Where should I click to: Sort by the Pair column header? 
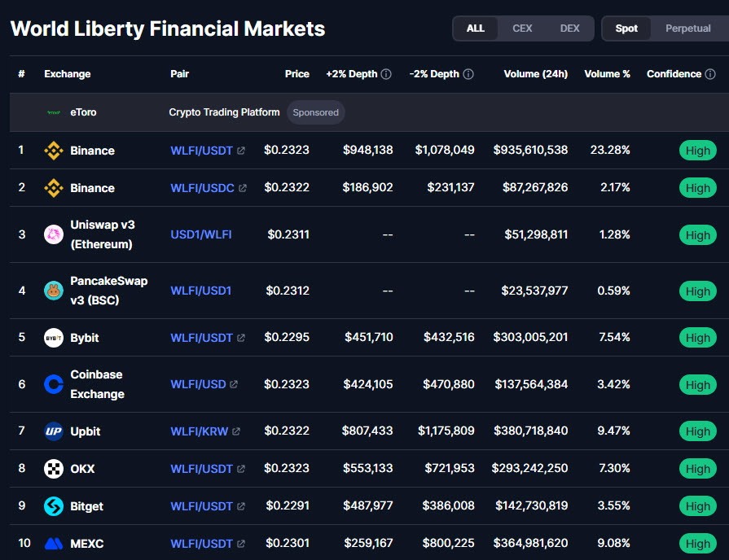179,74
